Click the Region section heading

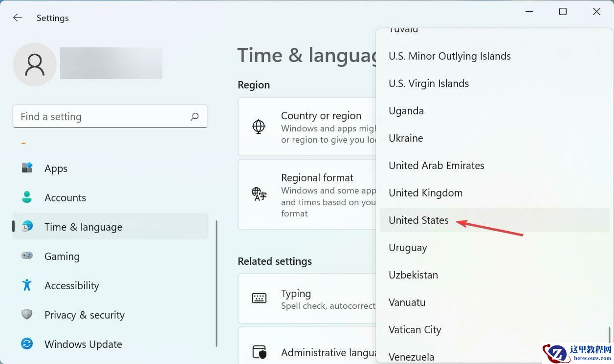click(x=254, y=85)
